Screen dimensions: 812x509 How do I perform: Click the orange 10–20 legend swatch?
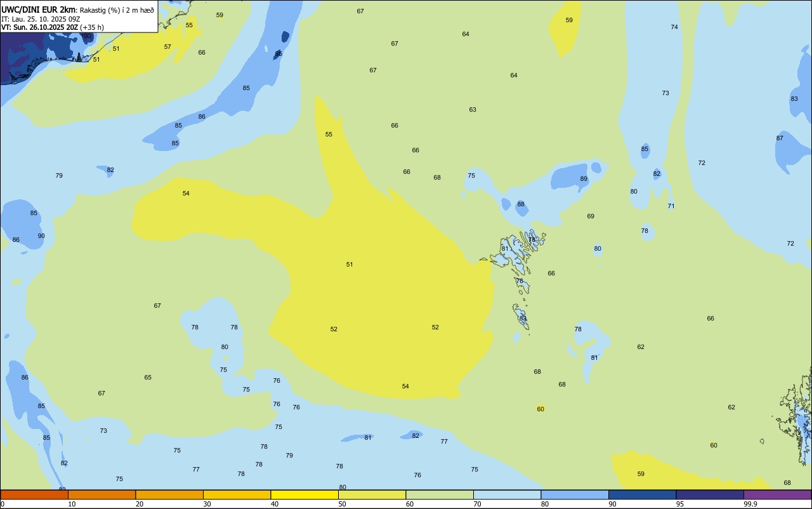(x=101, y=494)
